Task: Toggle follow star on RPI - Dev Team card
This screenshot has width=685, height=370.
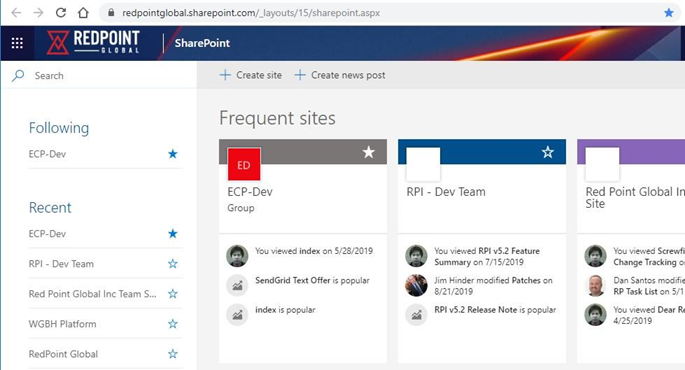Action: click(x=548, y=152)
